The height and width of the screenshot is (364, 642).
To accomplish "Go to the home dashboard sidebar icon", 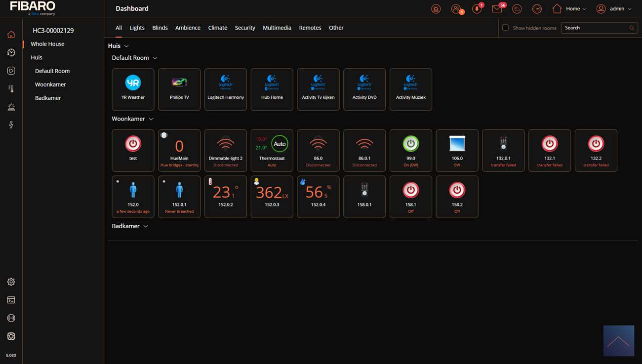I will click(x=11, y=35).
